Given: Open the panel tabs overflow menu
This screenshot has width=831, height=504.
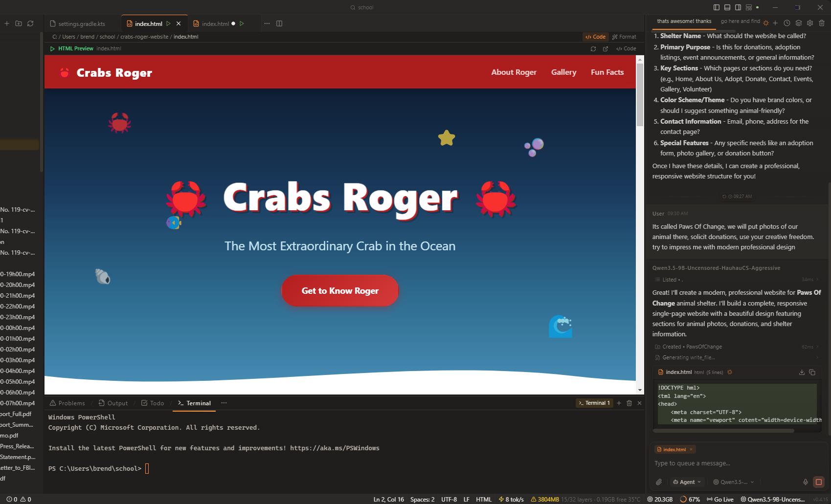Looking at the screenshot, I should pyautogui.click(x=224, y=403).
